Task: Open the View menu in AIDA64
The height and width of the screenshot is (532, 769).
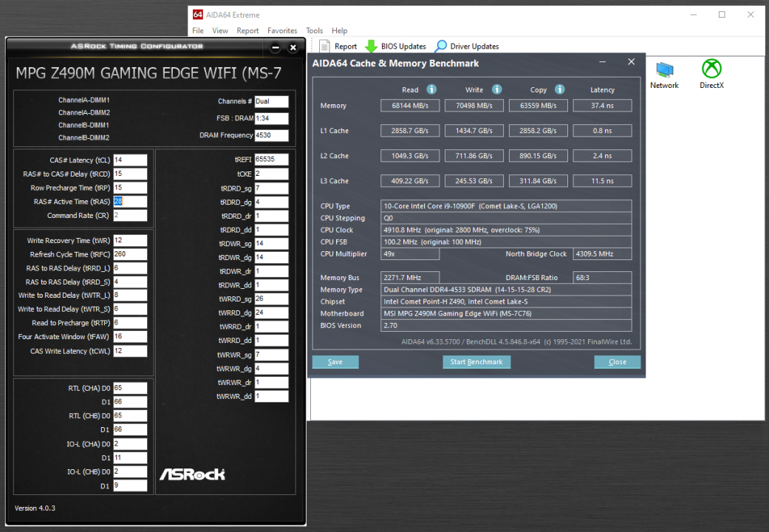Action: point(219,30)
